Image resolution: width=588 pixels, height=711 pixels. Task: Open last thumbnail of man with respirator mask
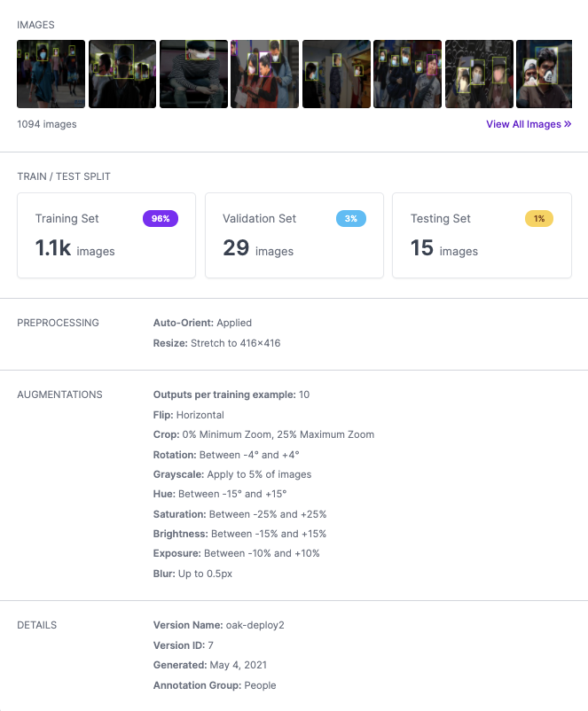point(545,74)
